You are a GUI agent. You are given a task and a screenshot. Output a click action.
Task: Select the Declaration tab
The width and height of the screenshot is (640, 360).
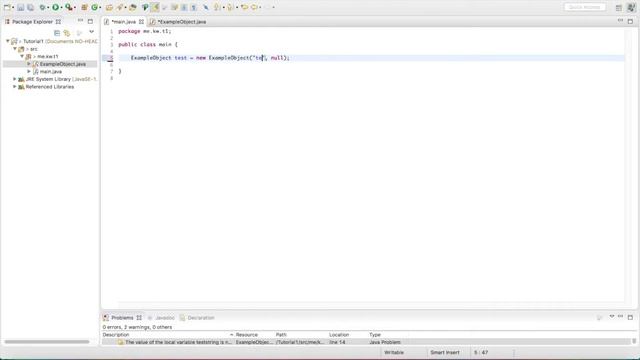coord(200,318)
